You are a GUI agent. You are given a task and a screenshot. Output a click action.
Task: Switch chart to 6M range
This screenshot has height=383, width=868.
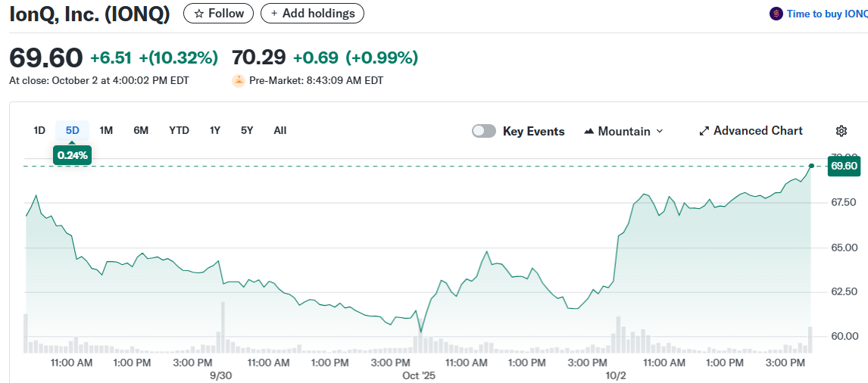[141, 130]
